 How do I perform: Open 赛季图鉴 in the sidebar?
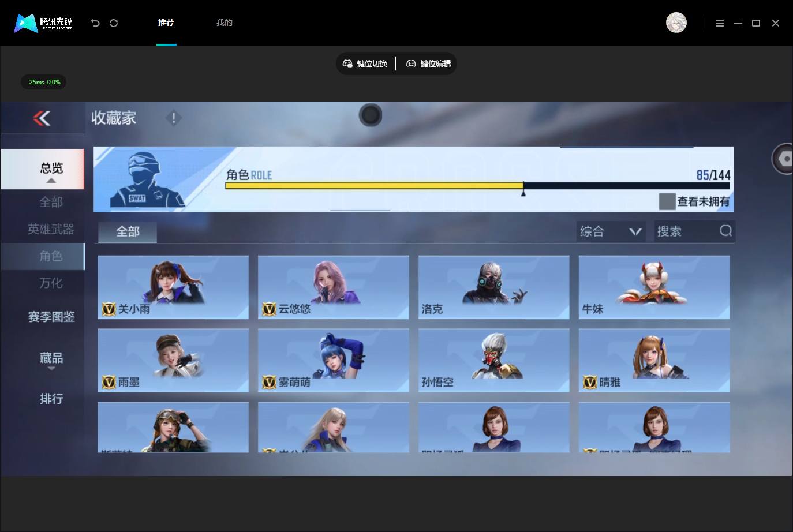[x=51, y=317]
